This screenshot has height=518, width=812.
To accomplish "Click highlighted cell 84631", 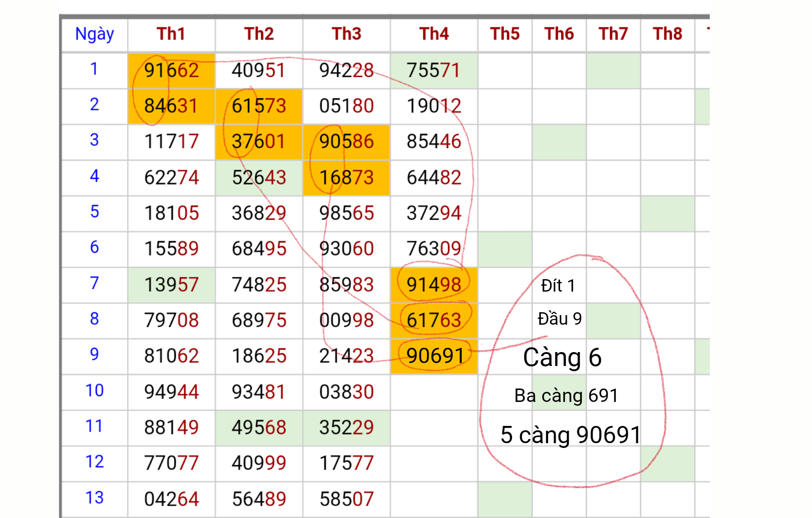I will click(171, 106).
